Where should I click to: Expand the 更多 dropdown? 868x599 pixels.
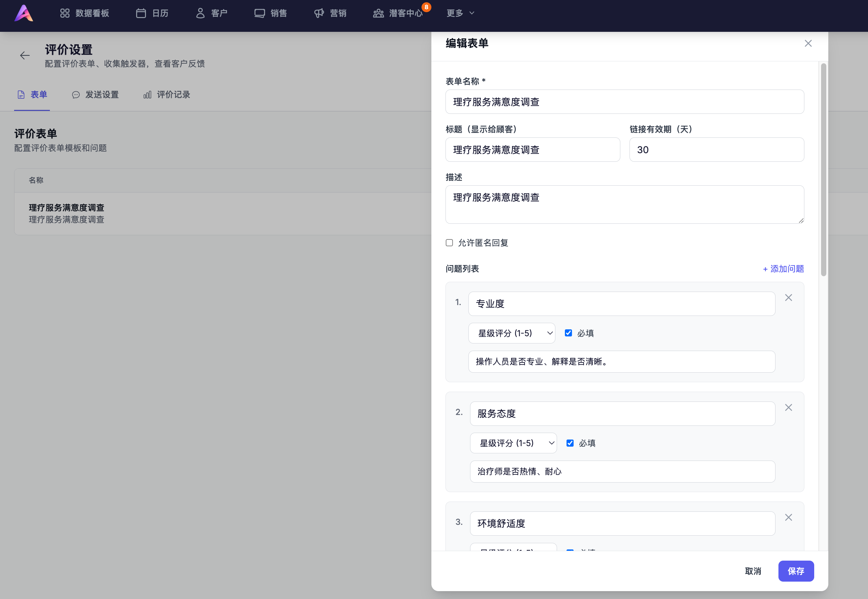click(x=461, y=13)
